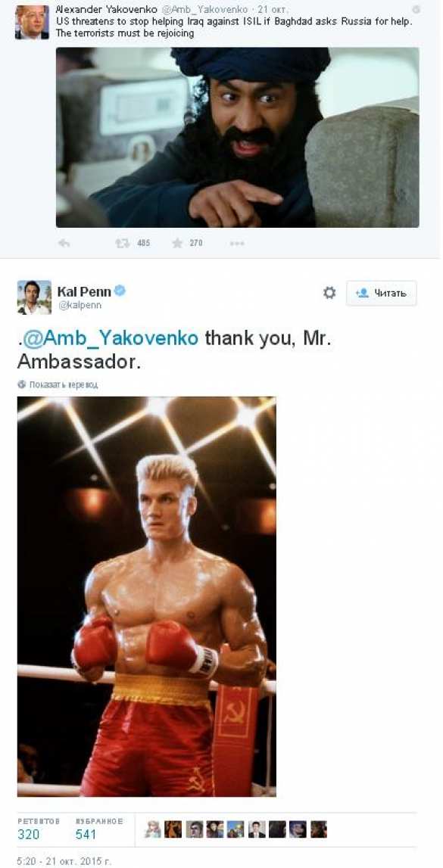Open the boxer photo in Kal Penn's tweet
Viewport: 443px width, 868px height.
[147, 596]
